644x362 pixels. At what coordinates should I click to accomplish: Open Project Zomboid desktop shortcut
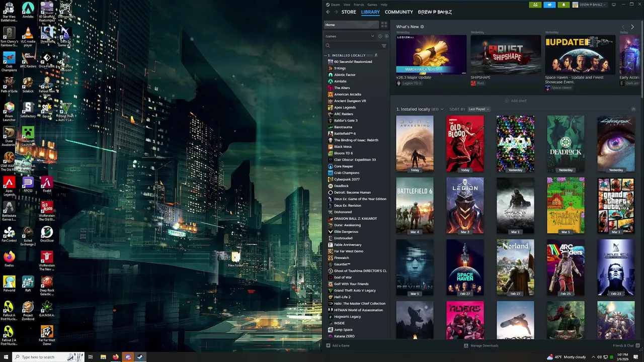pos(28,310)
